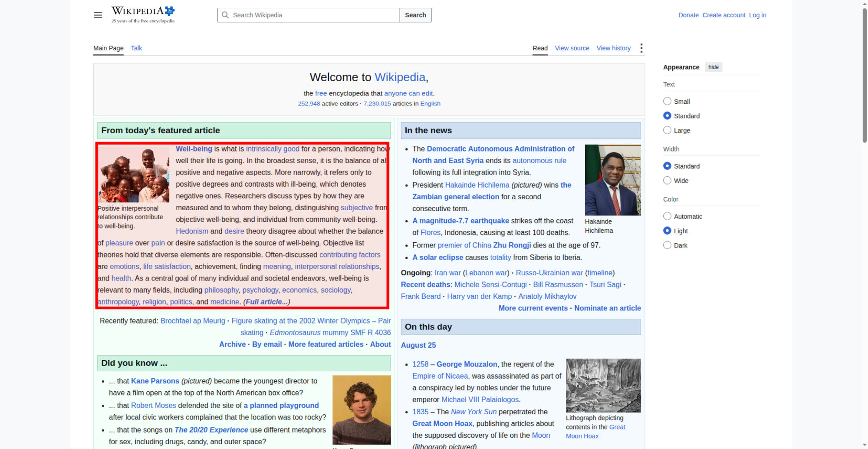This screenshot has height=449, width=868.
Task: Open the August 25 date link
Action: [x=418, y=345]
